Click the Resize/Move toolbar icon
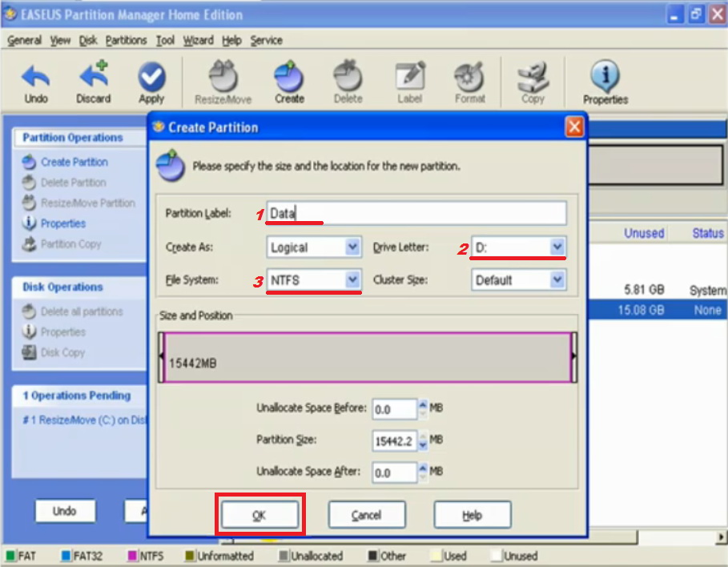Image resolution: width=728 pixels, height=567 pixels. pyautogui.click(x=223, y=76)
